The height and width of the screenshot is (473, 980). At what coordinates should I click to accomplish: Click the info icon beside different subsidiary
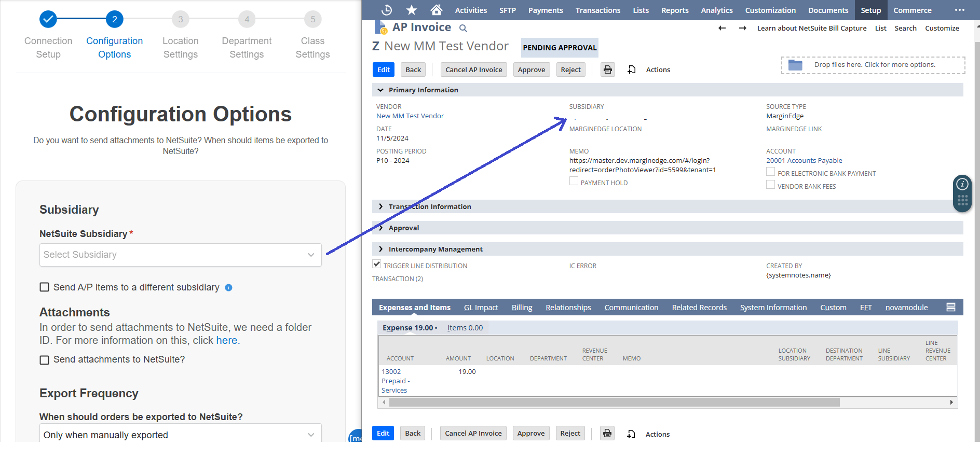coord(228,287)
